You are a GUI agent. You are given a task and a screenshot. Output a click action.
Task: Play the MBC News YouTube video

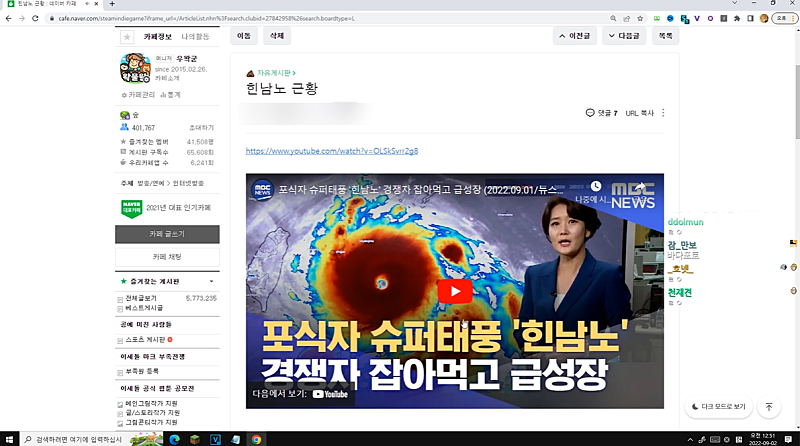455,291
